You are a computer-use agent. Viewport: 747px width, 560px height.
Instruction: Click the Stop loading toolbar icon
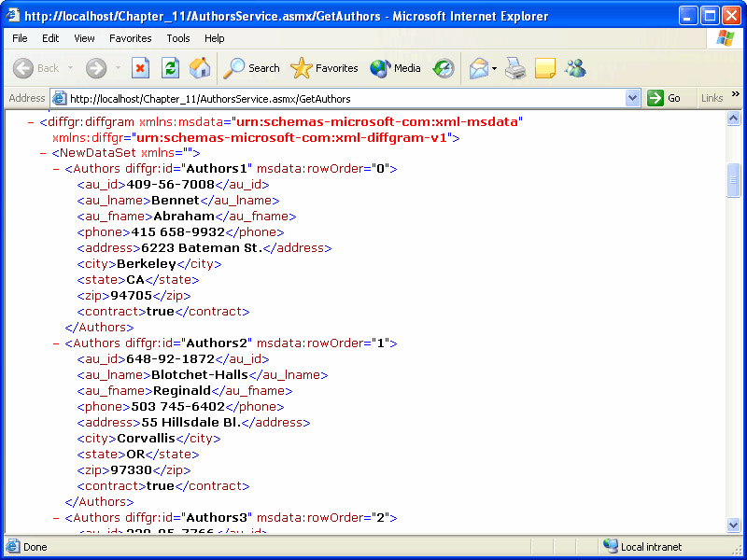[x=140, y=68]
